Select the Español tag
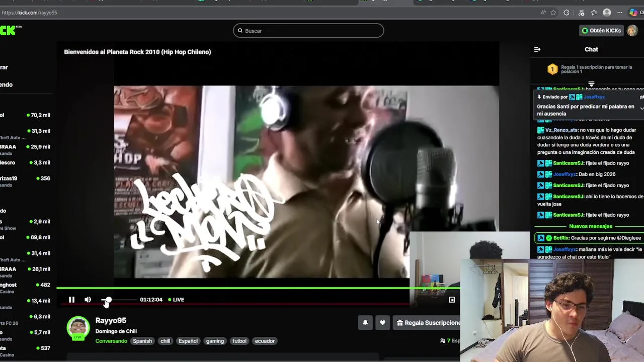The width and height of the screenshot is (644, 362). 188,341
